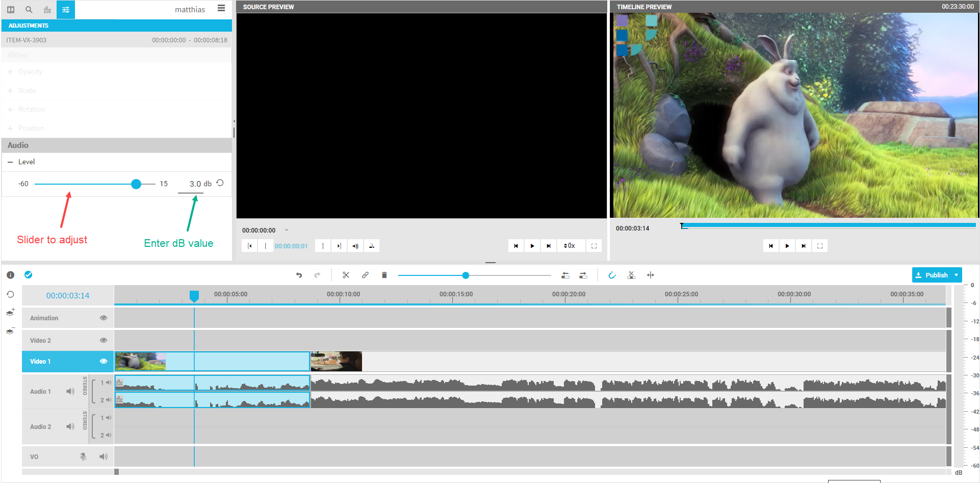
Task: Click the blue playhead marker on the ruler
Action: click(194, 296)
